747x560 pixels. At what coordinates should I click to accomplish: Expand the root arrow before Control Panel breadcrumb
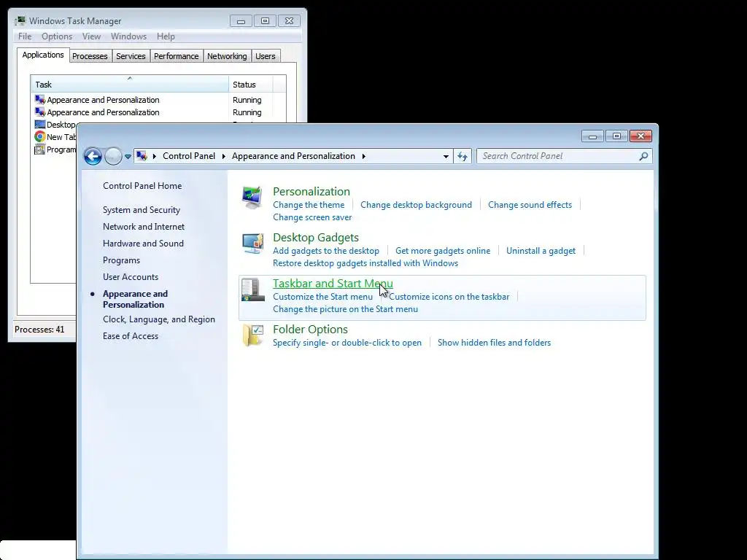point(155,156)
